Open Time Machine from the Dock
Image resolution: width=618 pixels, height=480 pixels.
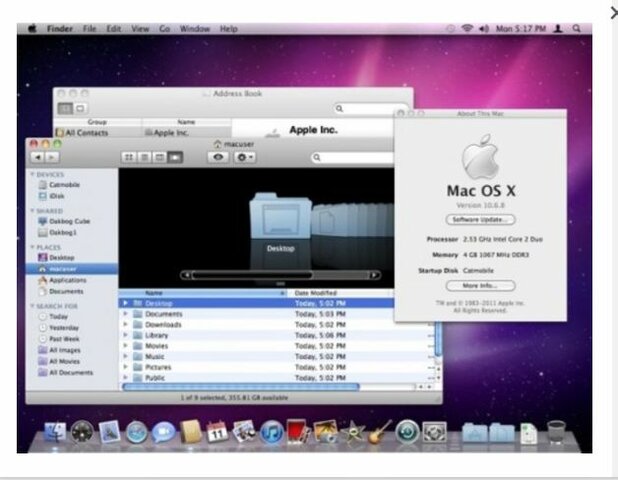[407, 432]
